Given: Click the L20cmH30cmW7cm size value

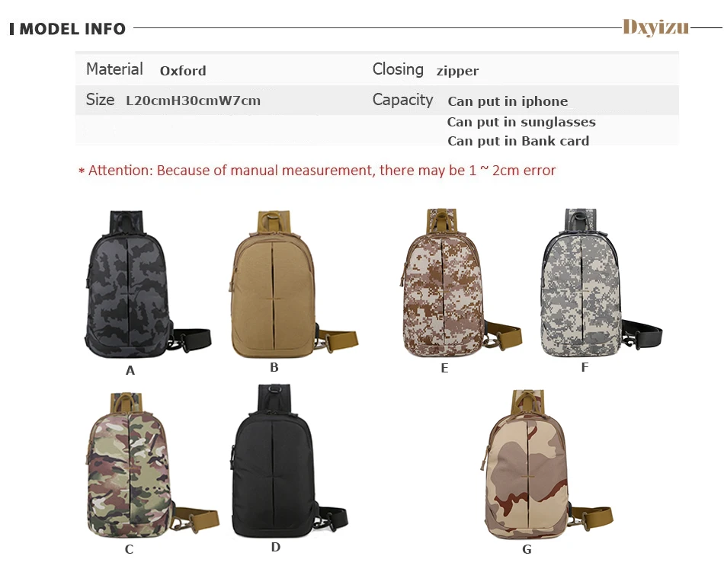Looking at the screenshot, I should pos(193,101).
